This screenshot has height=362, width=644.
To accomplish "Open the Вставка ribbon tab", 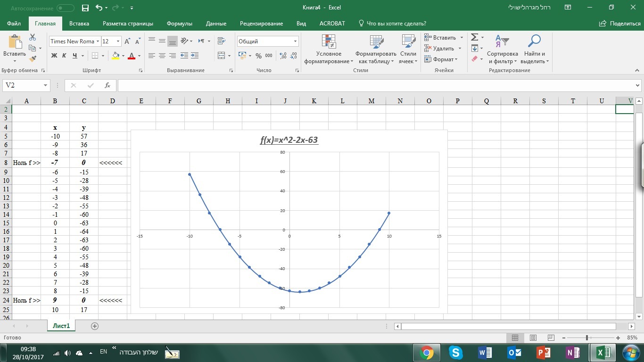I will 79,24.
